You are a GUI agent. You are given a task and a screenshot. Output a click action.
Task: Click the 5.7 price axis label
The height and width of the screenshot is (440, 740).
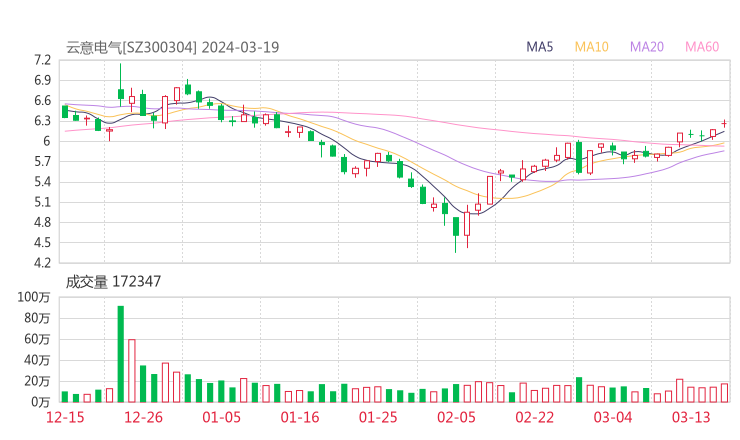click(x=42, y=161)
